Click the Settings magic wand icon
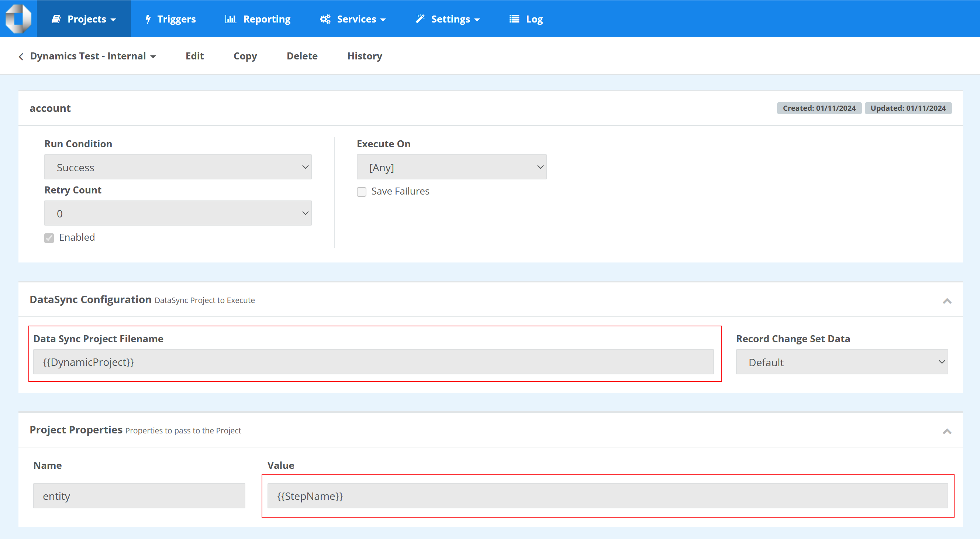This screenshot has height=539, width=980. tap(420, 19)
